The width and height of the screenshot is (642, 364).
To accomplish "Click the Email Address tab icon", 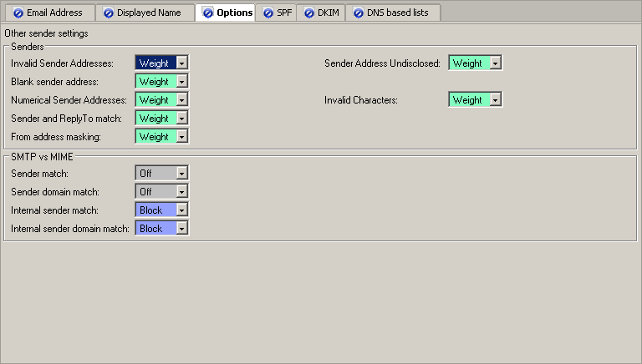I will pyautogui.click(x=18, y=13).
